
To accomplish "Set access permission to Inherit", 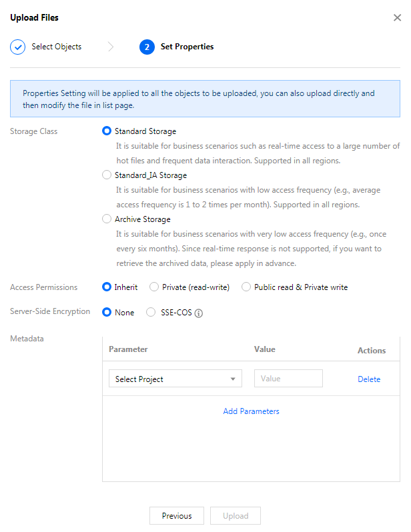I will [x=107, y=287].
